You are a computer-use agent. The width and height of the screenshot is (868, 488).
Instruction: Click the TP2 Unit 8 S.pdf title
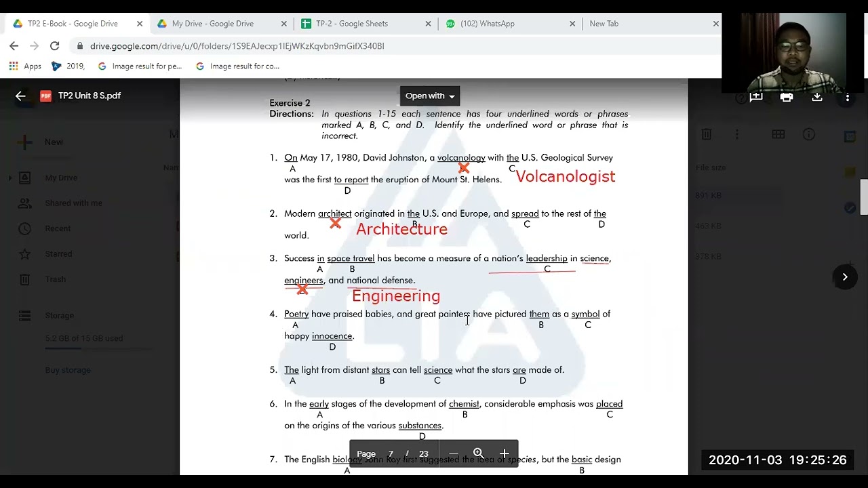[90, 96]
